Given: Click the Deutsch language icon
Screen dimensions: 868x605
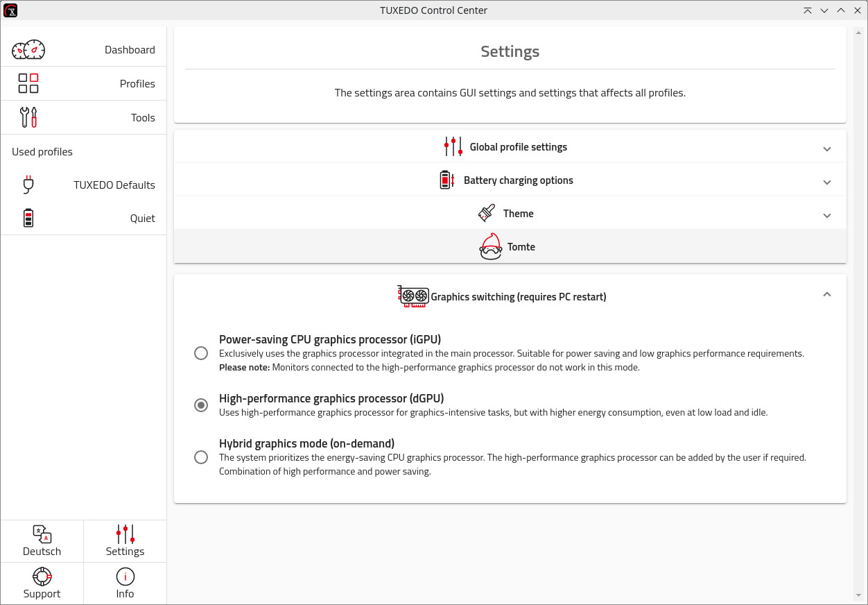Looking at the screenshot, I should (42, 534).
